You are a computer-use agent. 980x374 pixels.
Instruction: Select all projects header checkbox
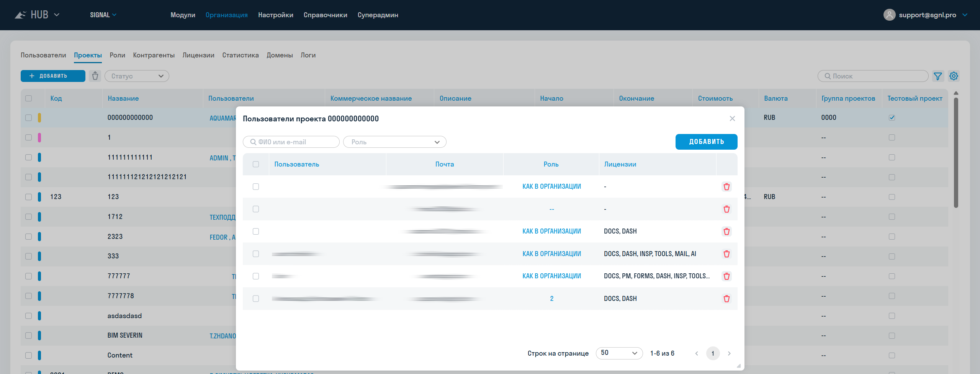click(28, 98)
